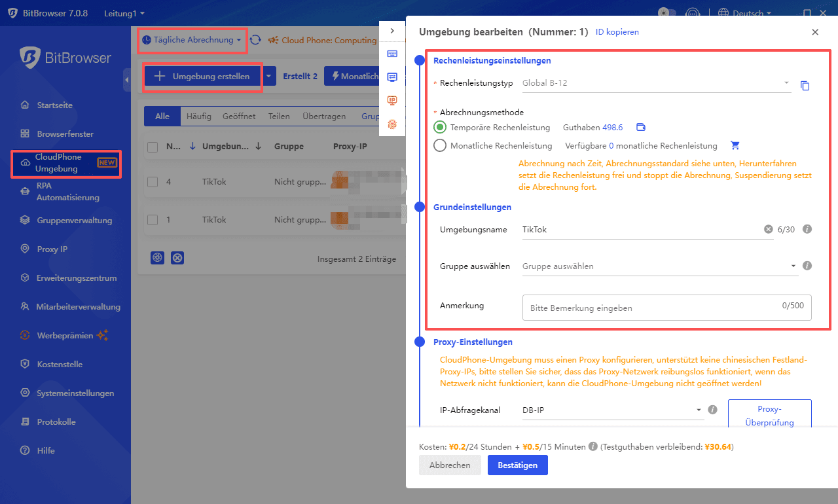Click the info icon beside Gruppe auswählen
Viewport: 838px width, 504px height.
tap(807, 266)
